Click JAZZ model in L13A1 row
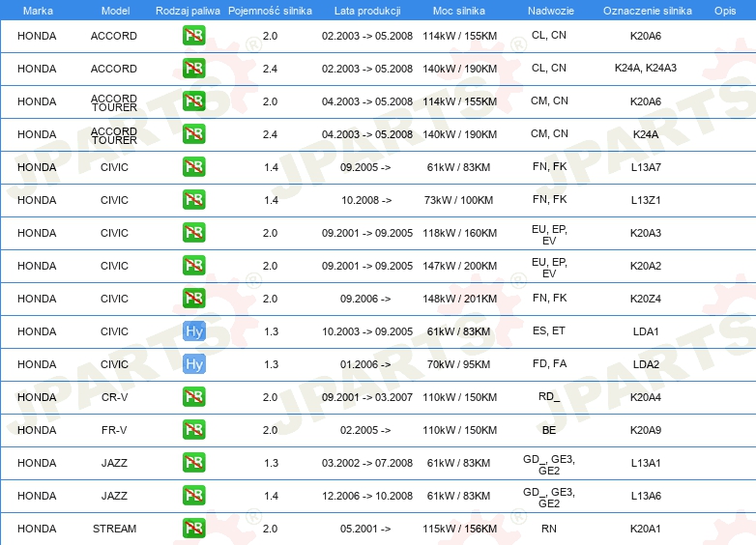Viewport: 756px width, 545px height. (x=114, y=463)
